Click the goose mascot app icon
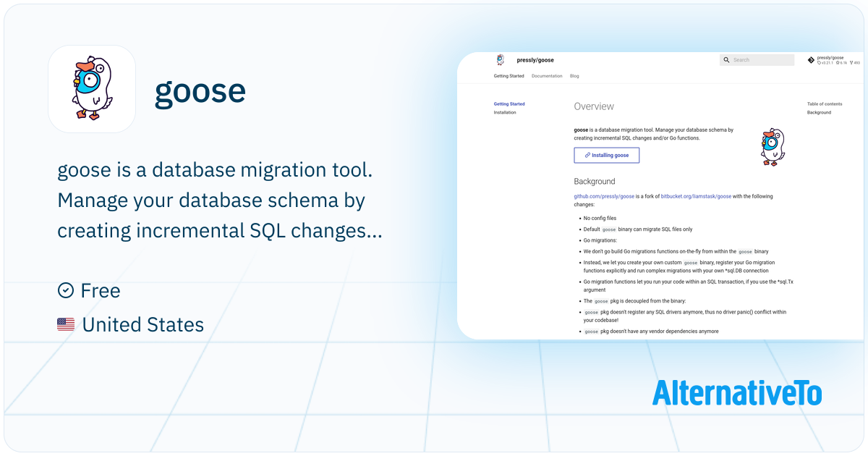The image size is (868, 456). 92,89
